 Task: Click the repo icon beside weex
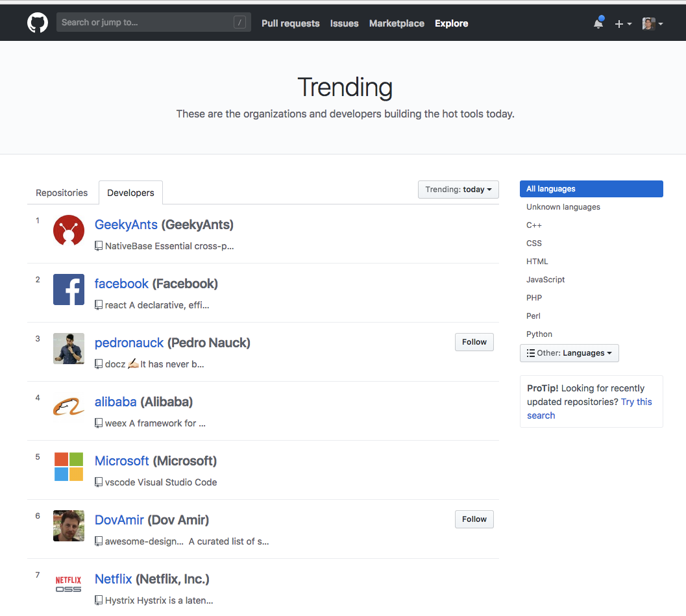tap(99, 423)
